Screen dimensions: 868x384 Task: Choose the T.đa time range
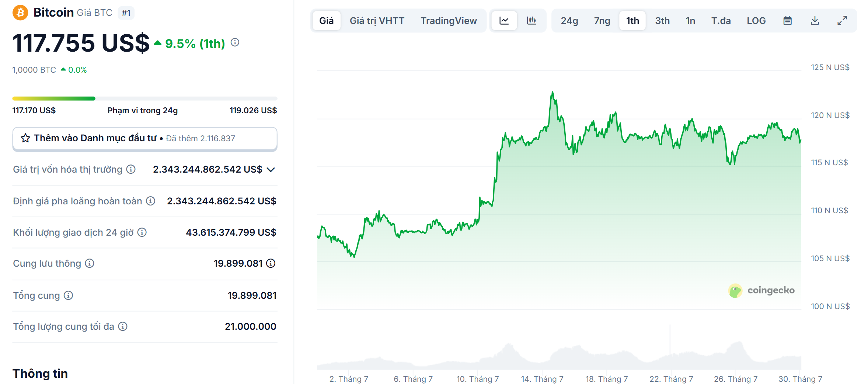[721, 21]
